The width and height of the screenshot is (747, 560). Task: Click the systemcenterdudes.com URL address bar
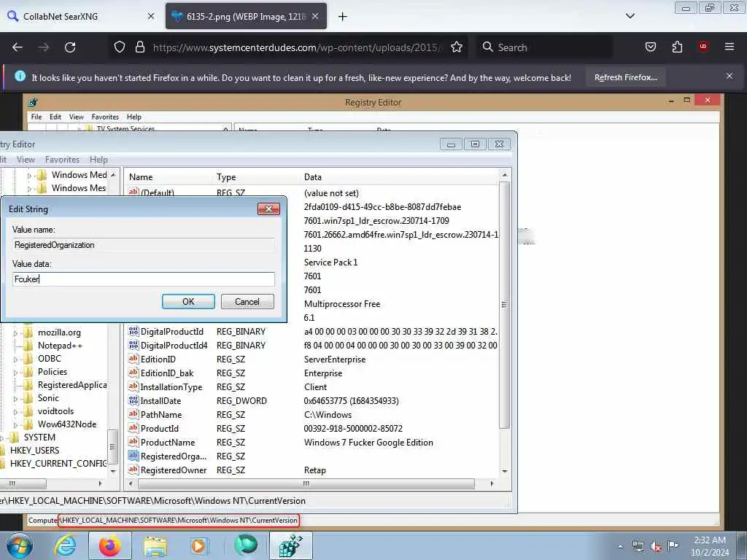pos(295,47)
